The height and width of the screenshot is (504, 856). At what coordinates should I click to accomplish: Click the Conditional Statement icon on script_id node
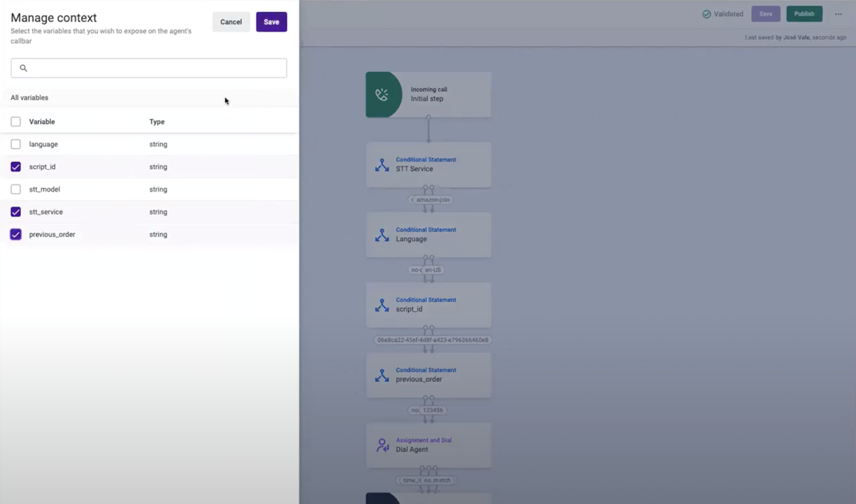[381, 305]
